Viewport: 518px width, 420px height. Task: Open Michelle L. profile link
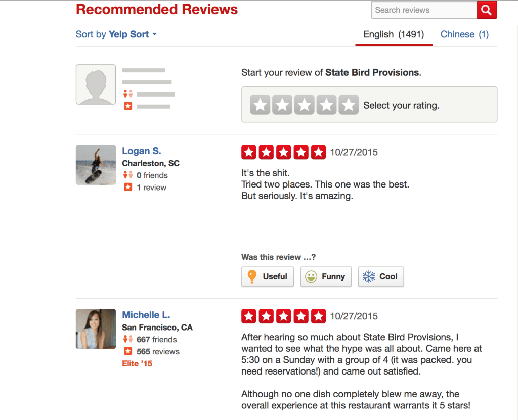146,315
